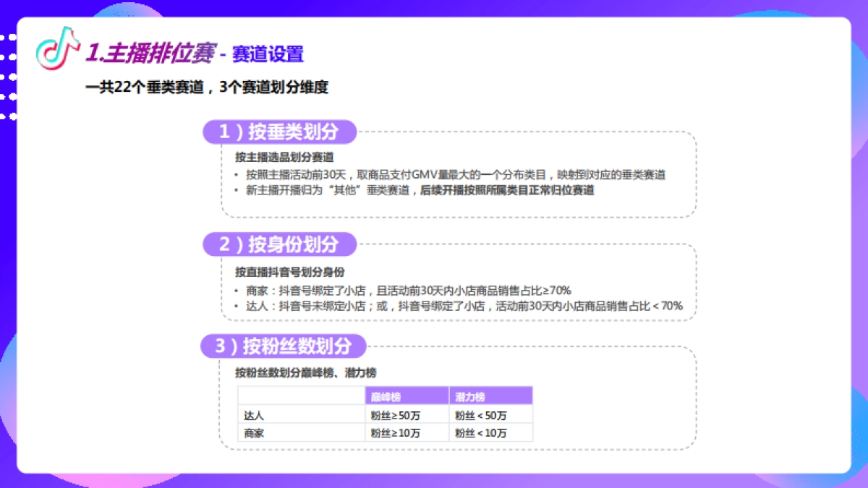Click the 巅峰榜 column header
The height and width of the screenshot is (488, 868).
388,395
